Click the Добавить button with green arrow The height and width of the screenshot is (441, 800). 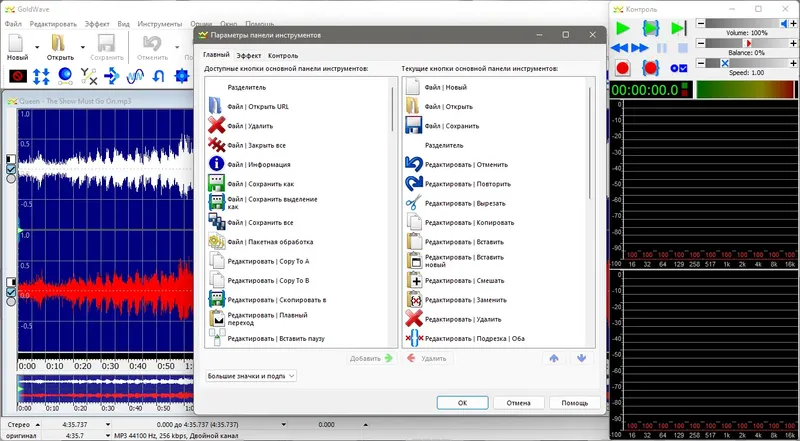(371, 358)
